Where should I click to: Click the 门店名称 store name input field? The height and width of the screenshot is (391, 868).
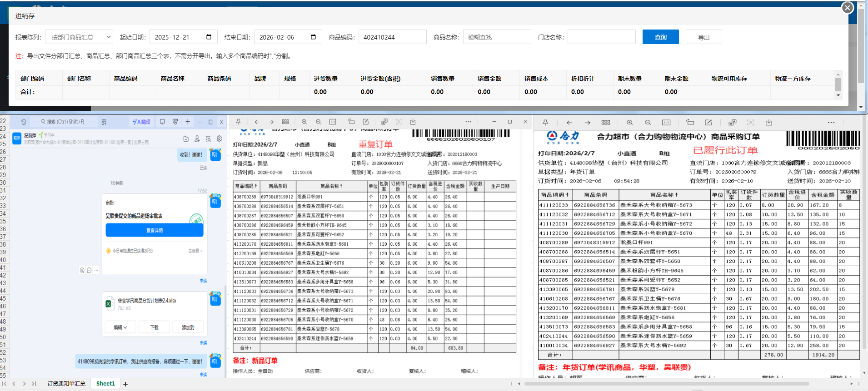point(601,37)
